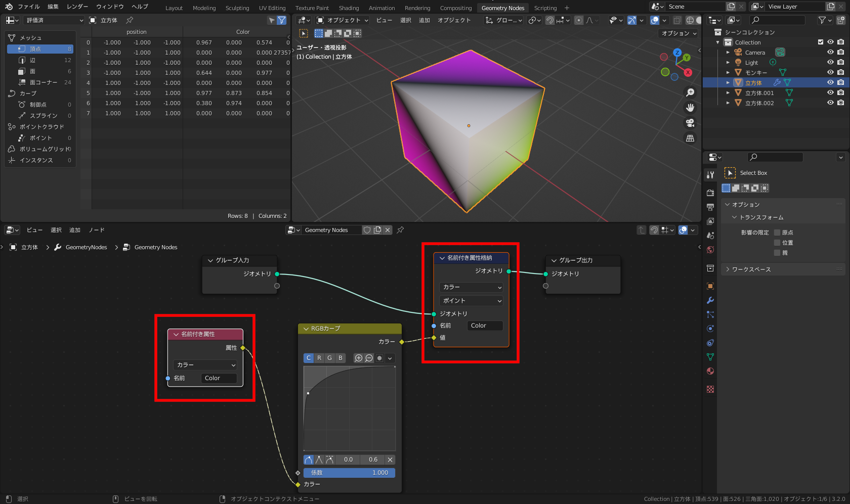Delete the selected RGB curve point
This screenshot has width=850, height=504.
point(390,460)
